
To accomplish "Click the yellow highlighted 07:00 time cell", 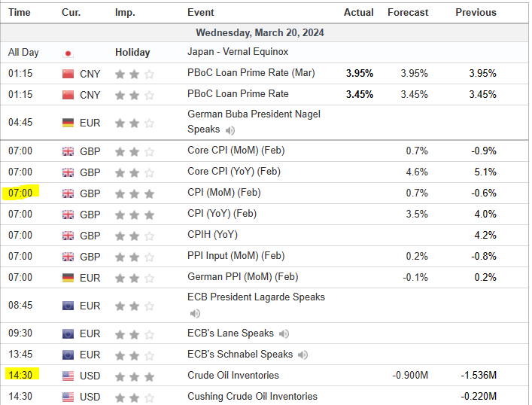I will tap(20, 193).
